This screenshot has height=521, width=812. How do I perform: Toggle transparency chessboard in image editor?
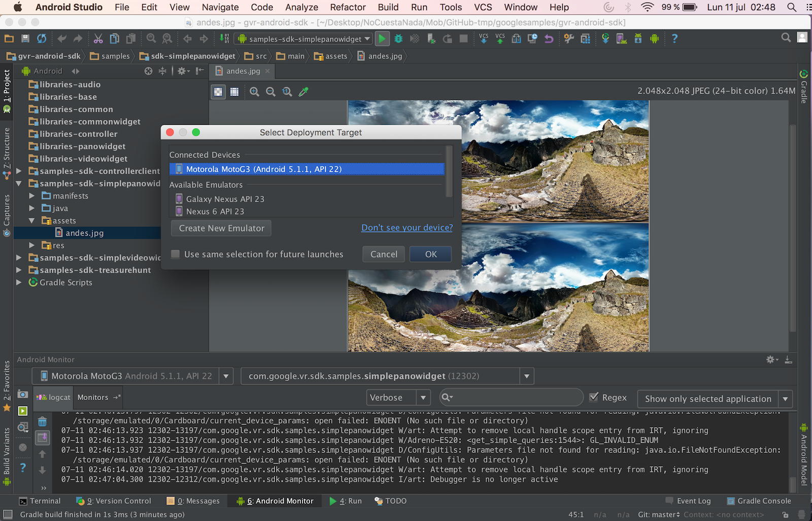[x=218, y=92]
